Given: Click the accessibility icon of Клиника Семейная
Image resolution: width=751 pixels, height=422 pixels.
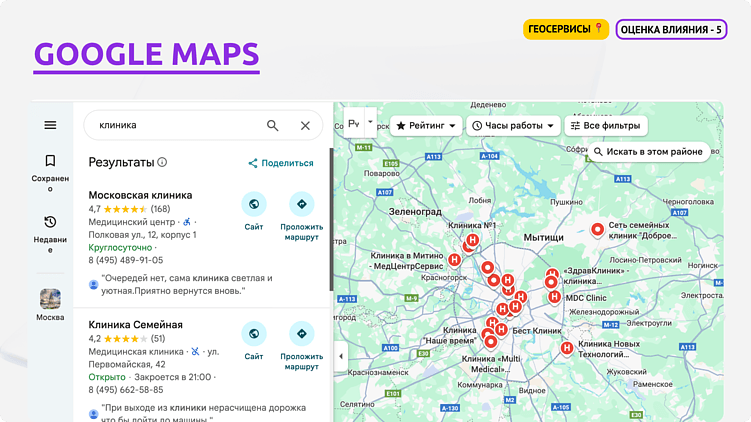Looking at the screenshot, I should coord(195,352).
